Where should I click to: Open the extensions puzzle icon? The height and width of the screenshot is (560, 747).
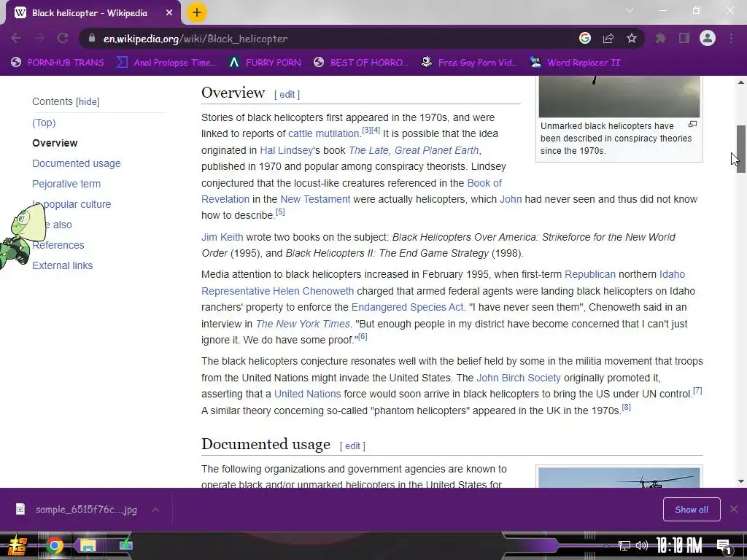(660, 38)
